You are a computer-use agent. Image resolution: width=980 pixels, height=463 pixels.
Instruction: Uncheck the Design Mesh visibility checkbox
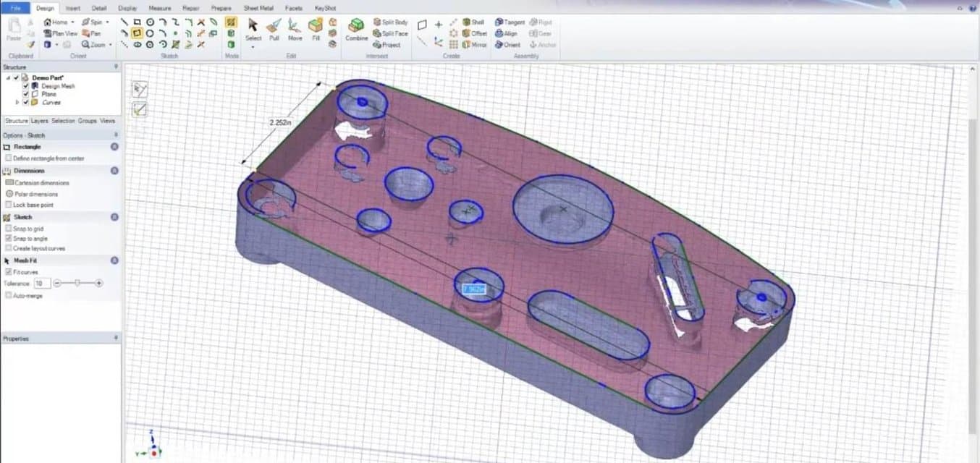tap(26, 86)
